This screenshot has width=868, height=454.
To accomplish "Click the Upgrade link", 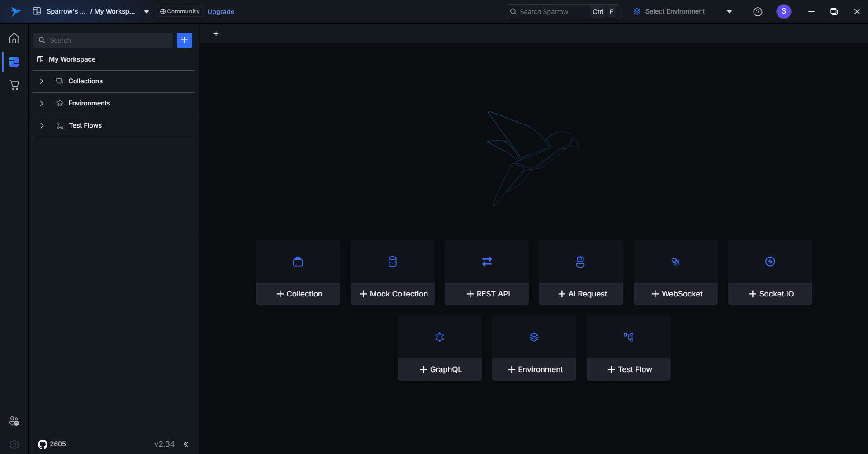I will click(220, 12).
